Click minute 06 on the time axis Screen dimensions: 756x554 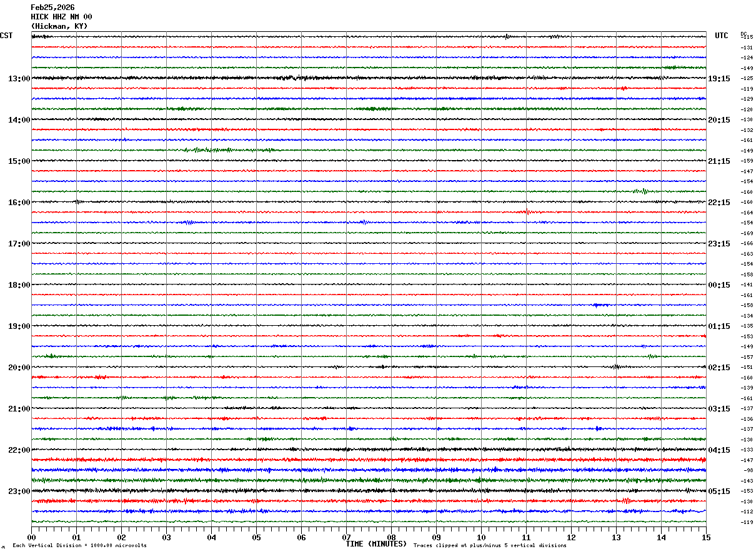click(301, 537)
